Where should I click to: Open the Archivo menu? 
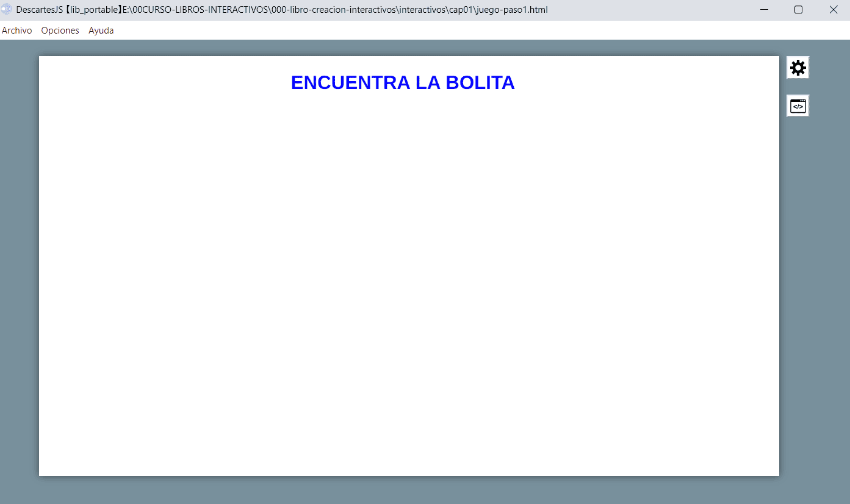(17, 31)
